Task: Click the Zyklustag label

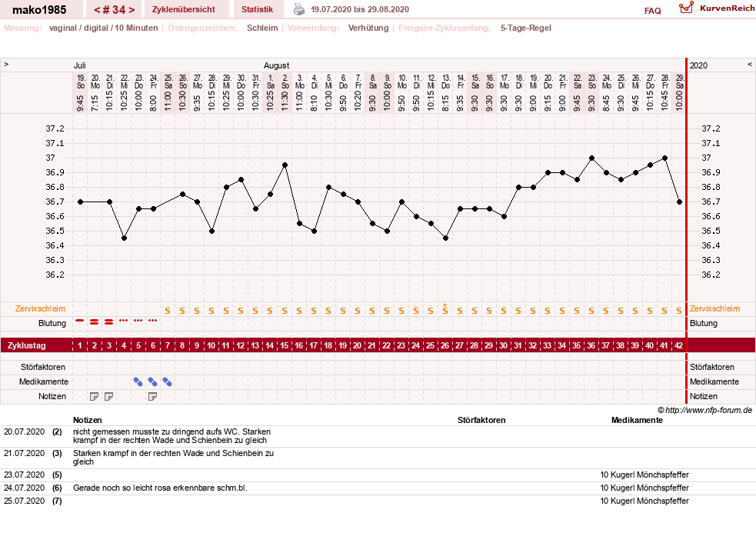Action: [26, 345]
